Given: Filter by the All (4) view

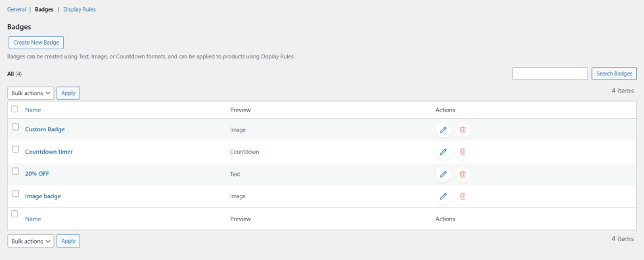Looking at the screenshot, I should [14, 74].
